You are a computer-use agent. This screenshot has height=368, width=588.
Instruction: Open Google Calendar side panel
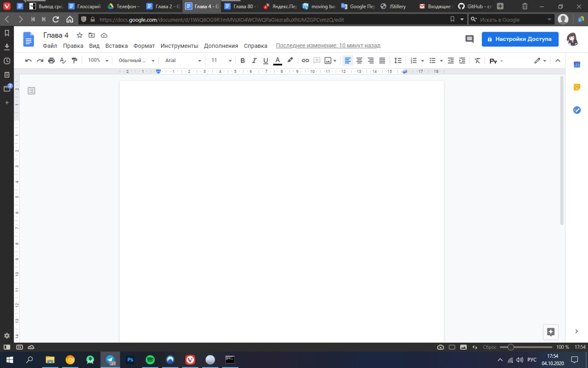click(577, 64)
